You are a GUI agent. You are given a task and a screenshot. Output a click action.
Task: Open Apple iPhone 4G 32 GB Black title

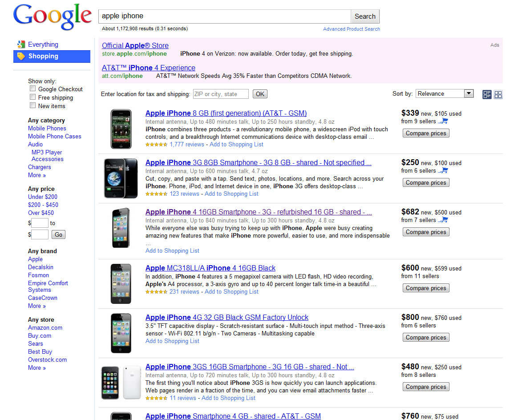pyautogui.click(x=227, y=317)
